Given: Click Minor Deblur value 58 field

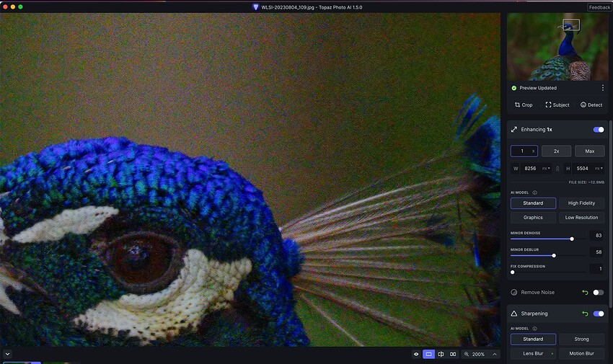Looking at the screenshot, I should 597,252.
